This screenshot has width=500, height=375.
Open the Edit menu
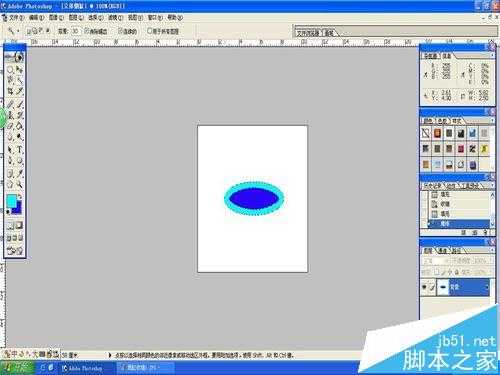[36, 18]
